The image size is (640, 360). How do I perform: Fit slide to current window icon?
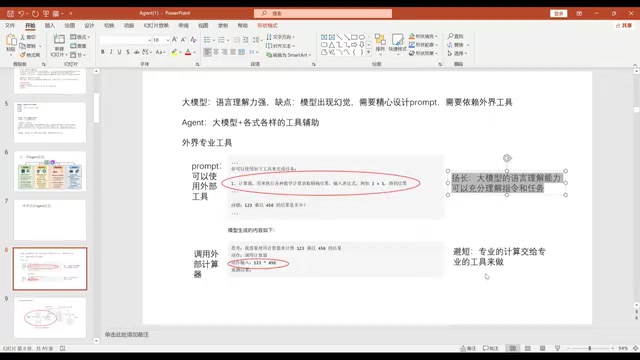(x=636, y=348)
